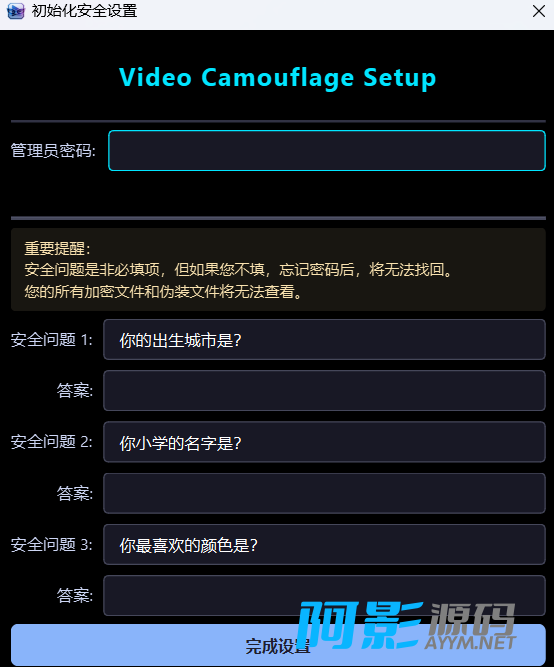Close the 初始化安全设置 window
The image size is (554, 667).
click(539, 11)
